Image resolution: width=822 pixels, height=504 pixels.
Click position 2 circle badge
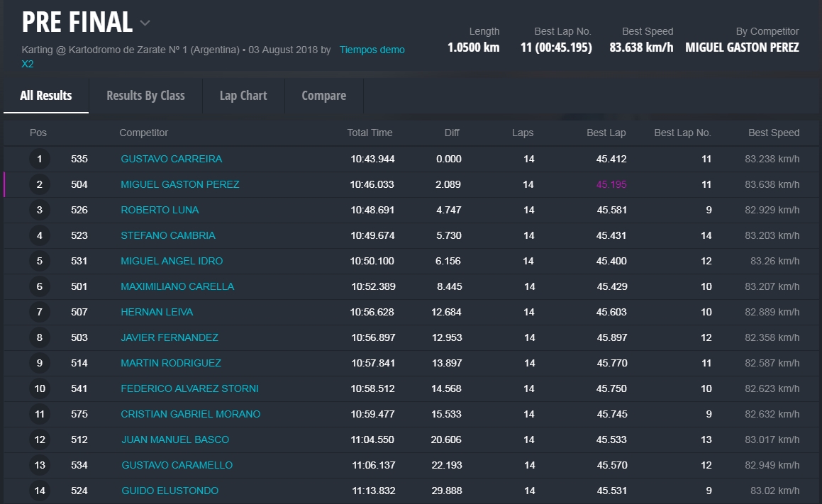(40, 184)
